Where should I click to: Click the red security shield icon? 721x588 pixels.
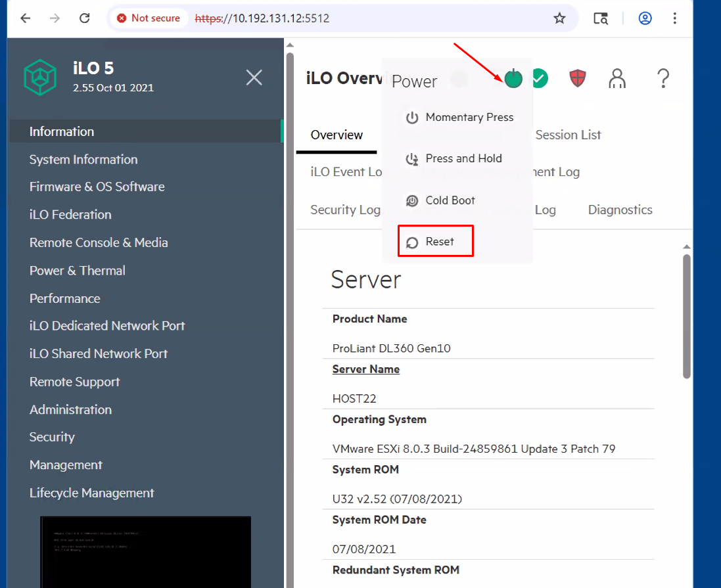pyautogui.click(x=578, y=78)
